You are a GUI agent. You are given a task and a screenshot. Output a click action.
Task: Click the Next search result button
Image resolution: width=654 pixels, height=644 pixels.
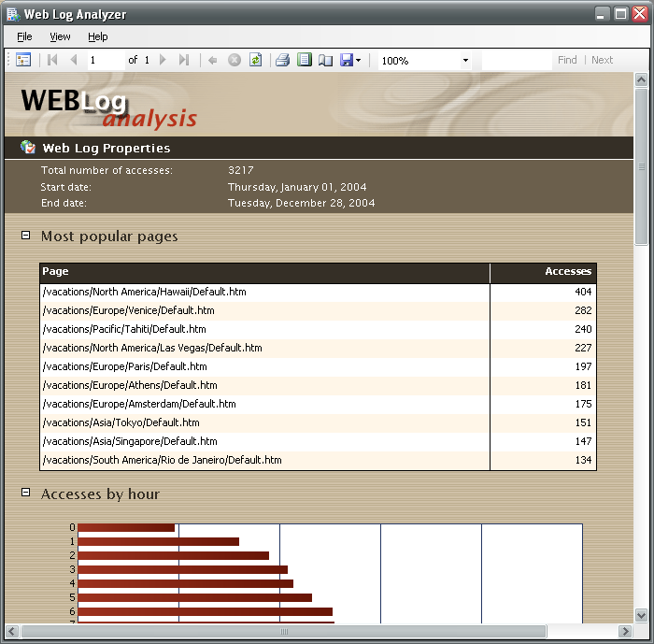pos(603,60)
